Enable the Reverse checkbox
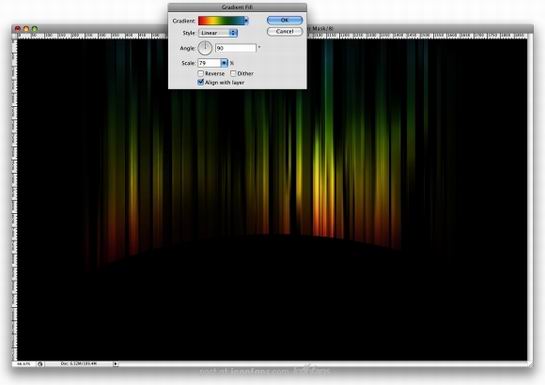 click(x=201, y=73)
